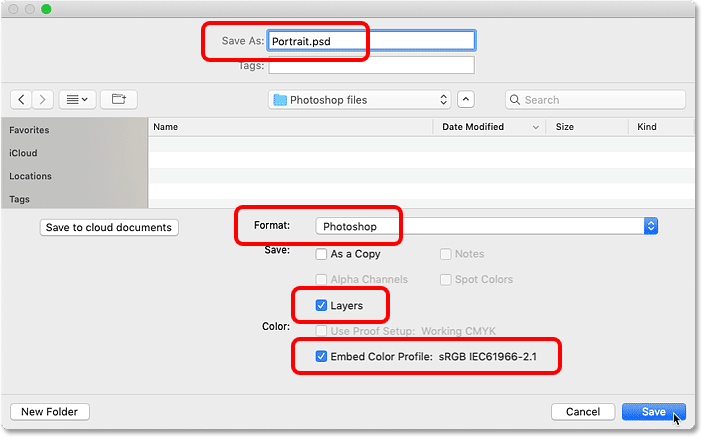Click the Cancel button
Image resolution: width=705 pixels, height=440 pixels.
point(583,412)
